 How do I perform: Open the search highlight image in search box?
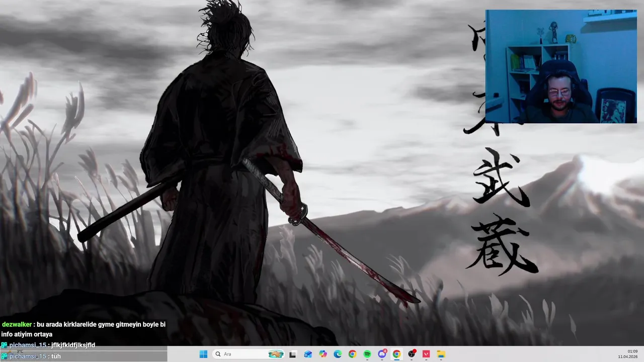tap(276, 354)
